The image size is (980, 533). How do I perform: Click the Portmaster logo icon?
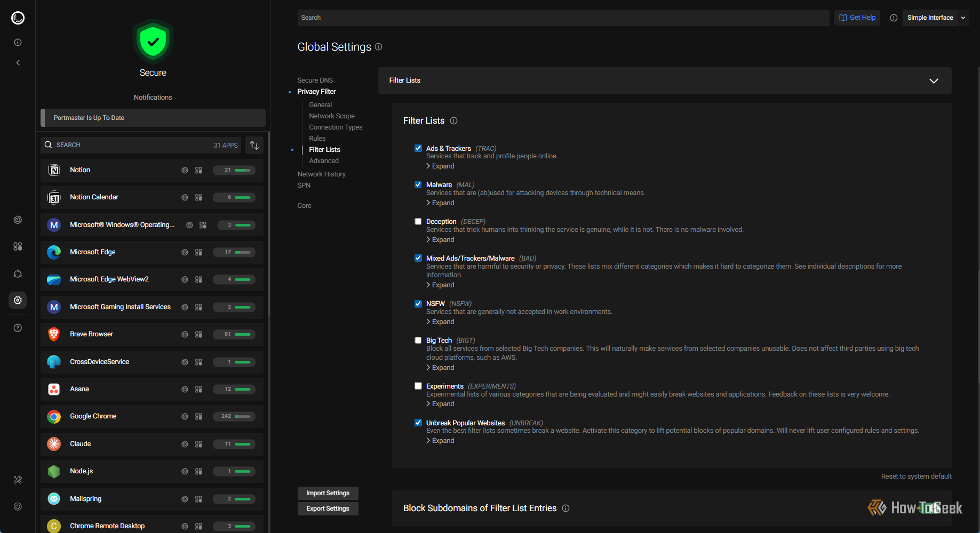coord(18,18)
